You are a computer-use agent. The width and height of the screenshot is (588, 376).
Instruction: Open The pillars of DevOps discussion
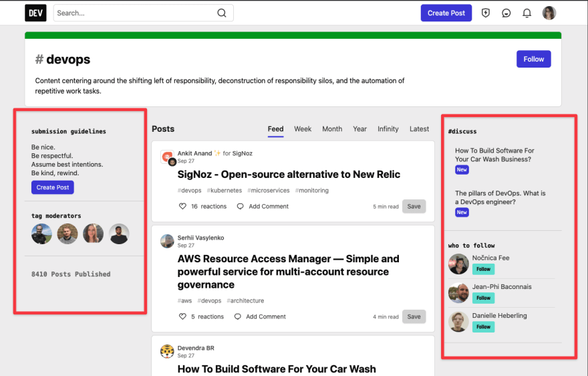500,197
